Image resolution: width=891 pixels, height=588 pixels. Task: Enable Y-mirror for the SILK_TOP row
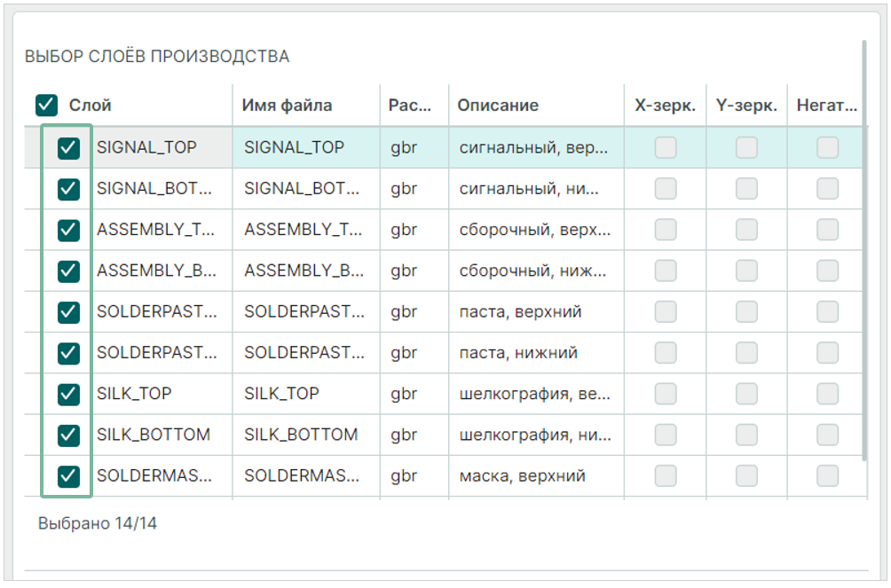click(x=746, y=394)
